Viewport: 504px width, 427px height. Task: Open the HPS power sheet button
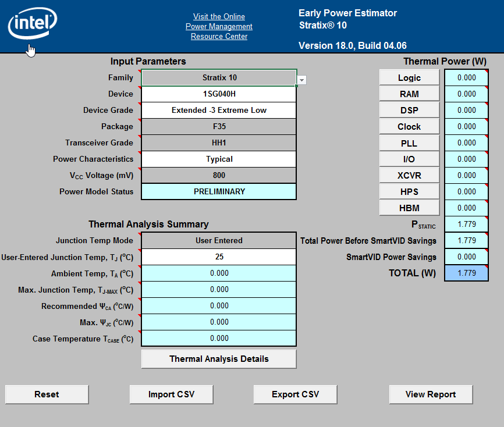409,192
